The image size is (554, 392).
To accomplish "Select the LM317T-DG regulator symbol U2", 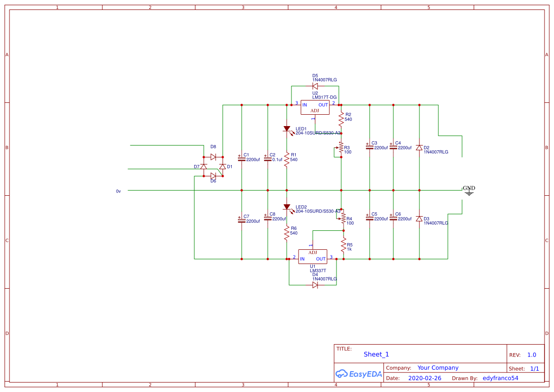I will [315, 107].
